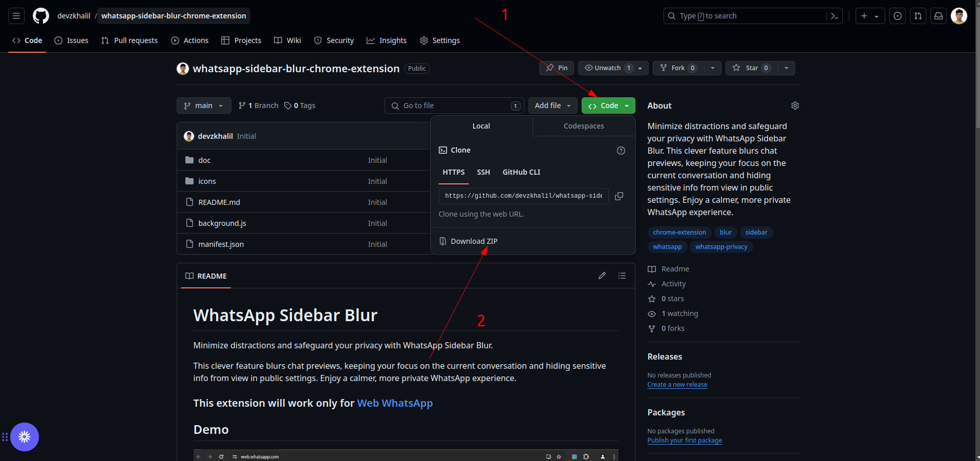Switch to Codespaces tab in Code popup
This screenshot has width=980, height=461.
point(584,126)
